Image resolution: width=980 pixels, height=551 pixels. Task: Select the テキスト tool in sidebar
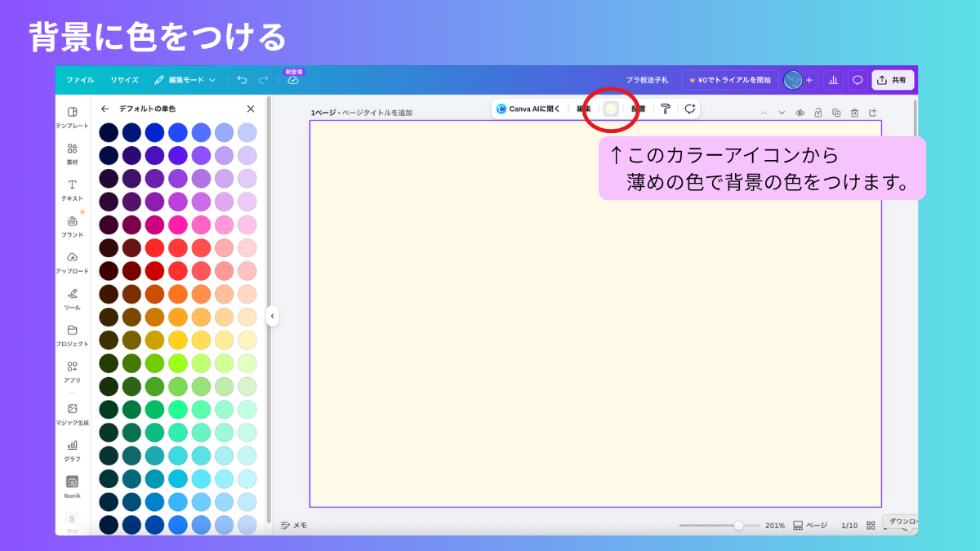72,189
